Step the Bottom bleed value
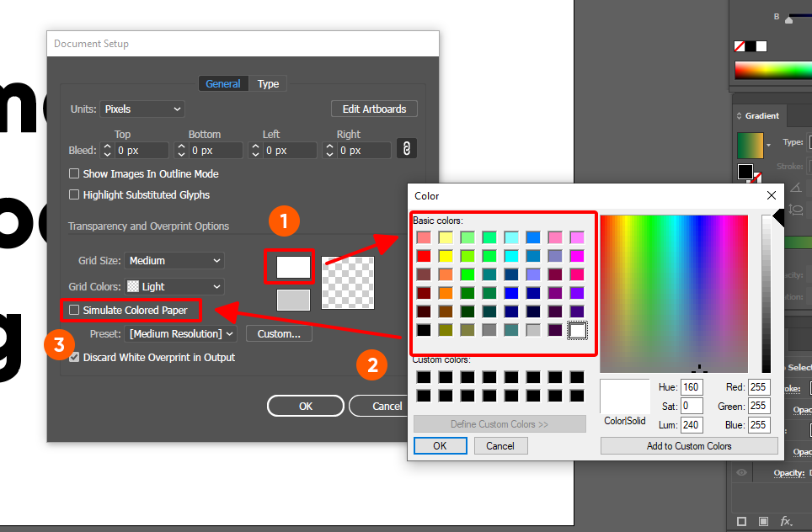The image size is (812, 532). [x=181, y=150]
